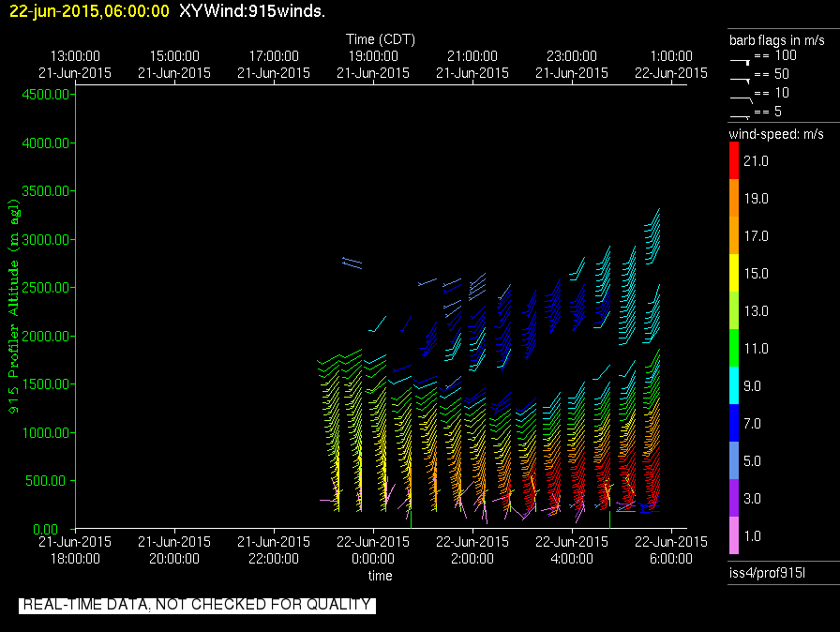Click the 22-Jun-2015 0:00:00 bottom axis tick
This screenshot has height=632, width=840.
coord(372,550)
